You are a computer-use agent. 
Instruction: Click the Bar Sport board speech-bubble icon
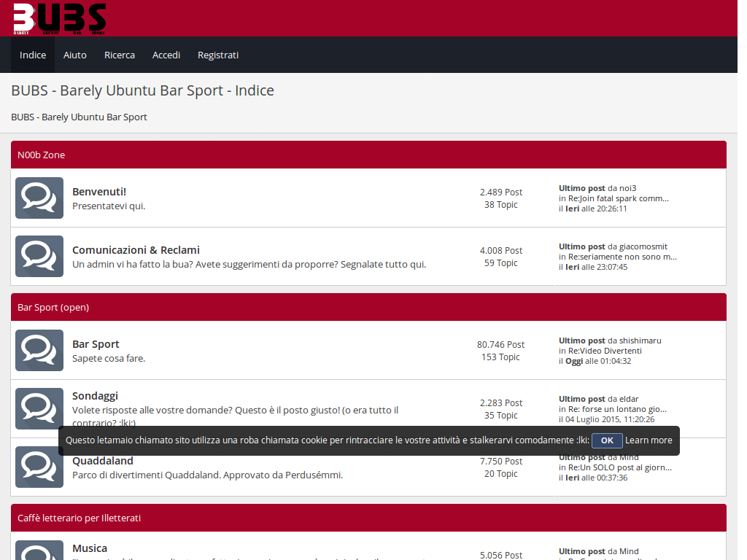(x=39, y=351)
